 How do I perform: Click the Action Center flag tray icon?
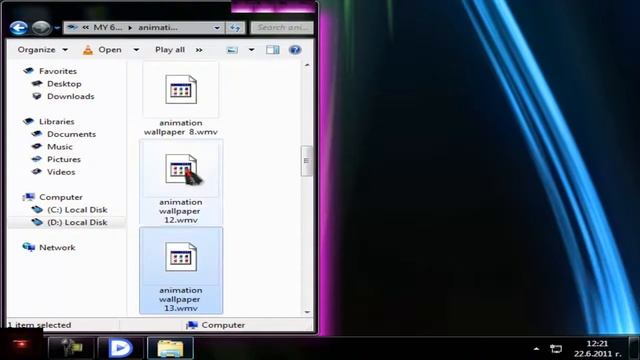click(x=556, y=349)
